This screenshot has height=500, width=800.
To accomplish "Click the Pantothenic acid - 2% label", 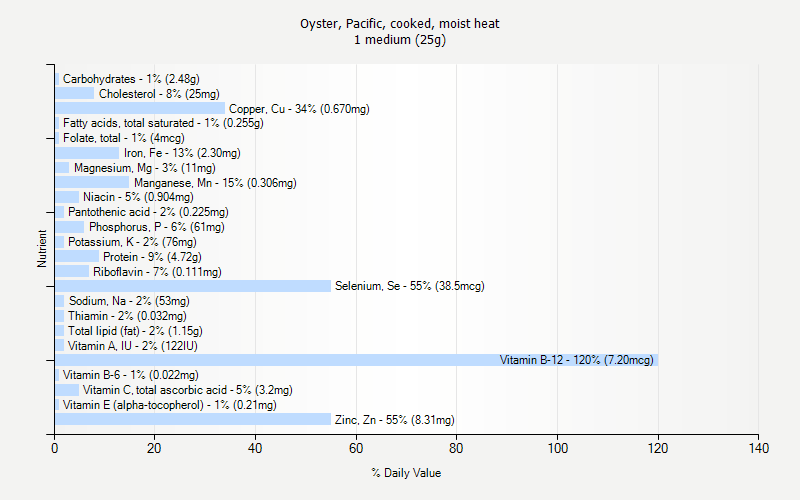I will (148, 212).
